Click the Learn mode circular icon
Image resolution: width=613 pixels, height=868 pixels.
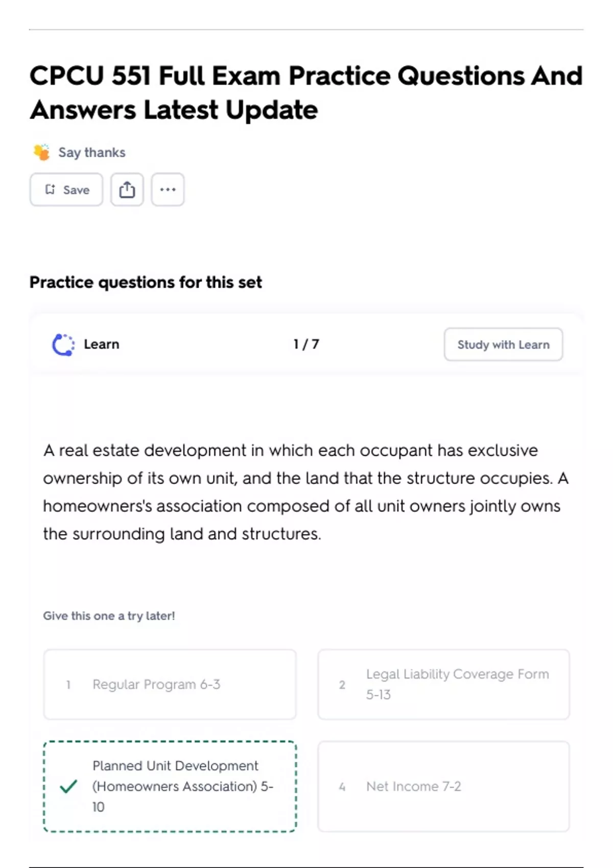pyautogui.click(x=63, y=345)
